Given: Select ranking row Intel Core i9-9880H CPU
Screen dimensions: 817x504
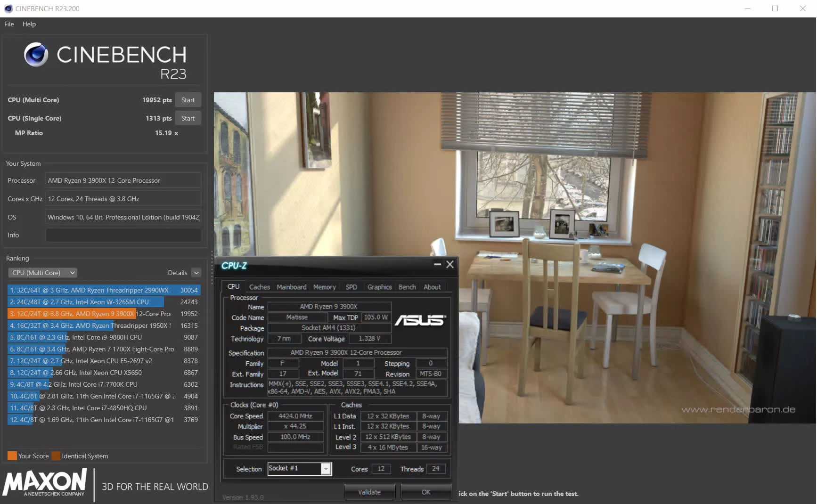Looking at the screenshot, I should [x=104, y=337].
